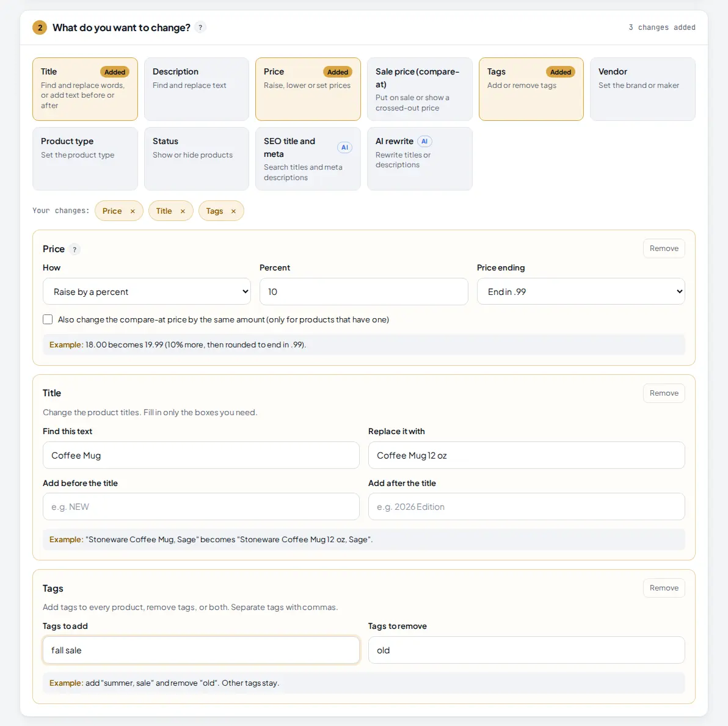The height and width of the screenshot is (726, 728).
Task: Select the AI rewrite card
Action: pyautogui.click(x=420, y=159)
